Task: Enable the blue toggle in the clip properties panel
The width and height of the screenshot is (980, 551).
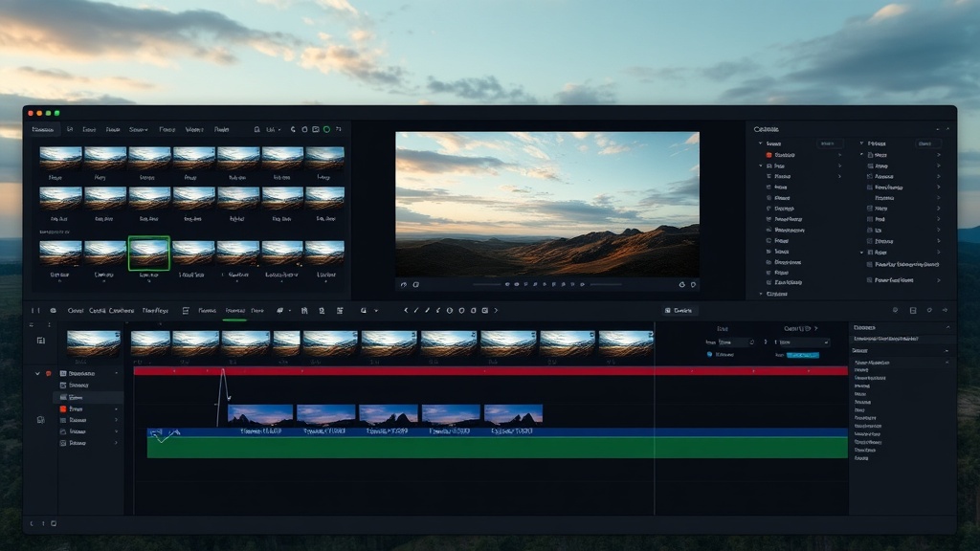Action: [x=803, y=355]
